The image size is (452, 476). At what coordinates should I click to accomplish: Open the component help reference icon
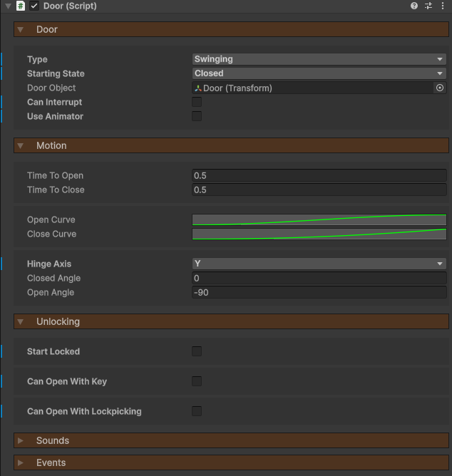[x=414, y=6]
